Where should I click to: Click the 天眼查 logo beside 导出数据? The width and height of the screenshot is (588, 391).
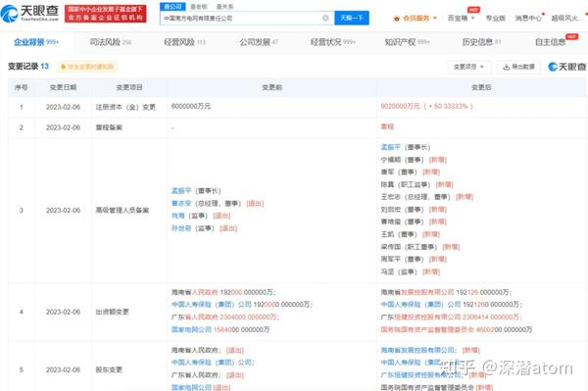567,67
